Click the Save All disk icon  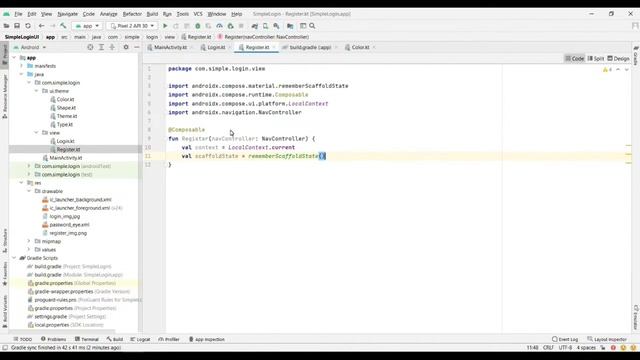click(x=17, y=26)
